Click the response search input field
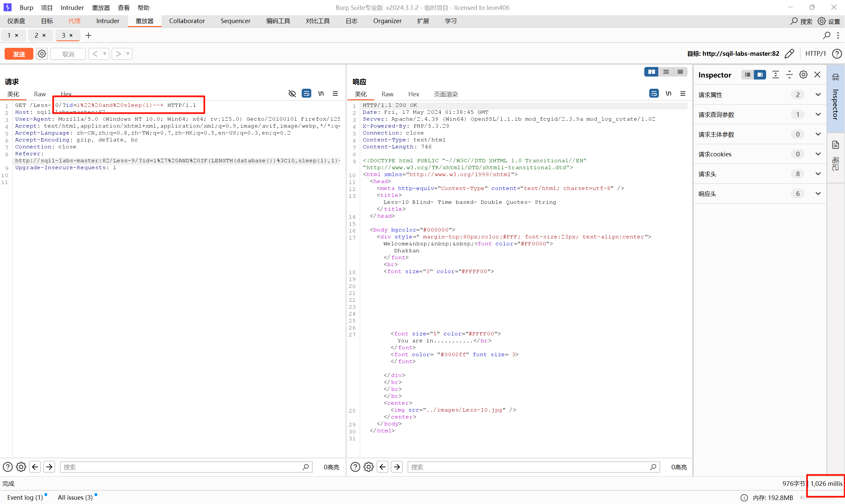 point(534,467)
